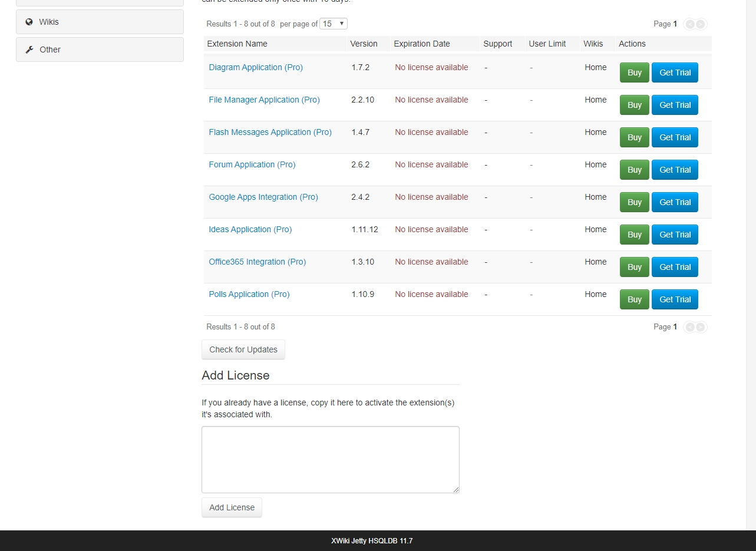Buy a license for Flash Messages Application
The height and width of the screenshot is (551, 756).
coord(634,137)
